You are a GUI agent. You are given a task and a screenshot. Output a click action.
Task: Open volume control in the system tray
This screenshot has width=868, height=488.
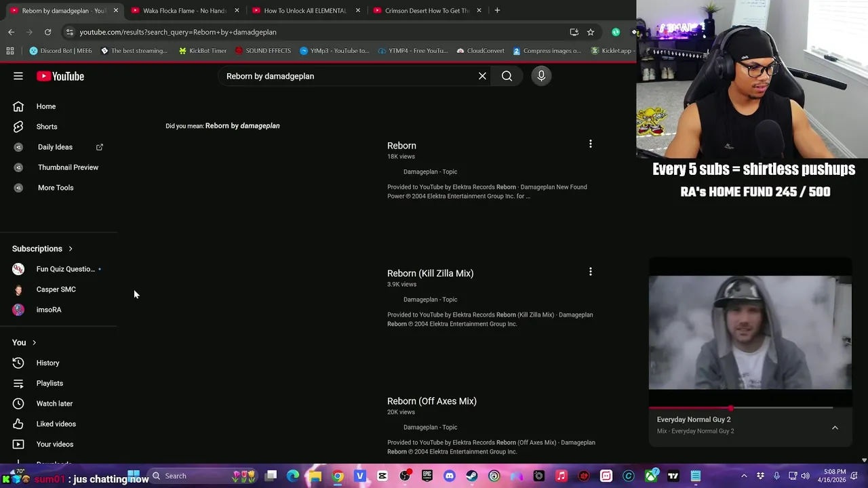pyautogui.click(x=805, y=476)
